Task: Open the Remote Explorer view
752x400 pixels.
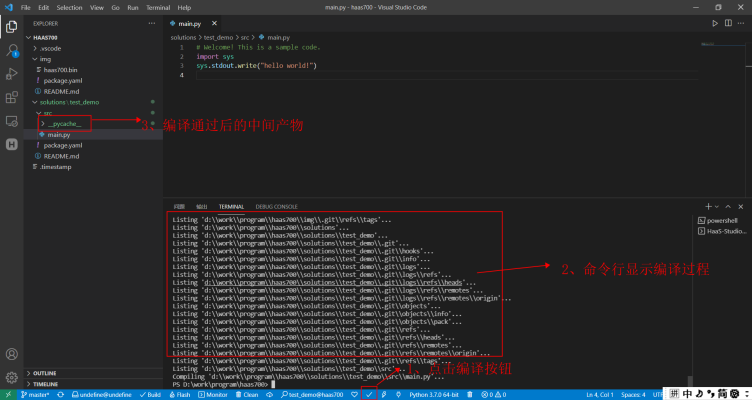Action: coord(12,121)
